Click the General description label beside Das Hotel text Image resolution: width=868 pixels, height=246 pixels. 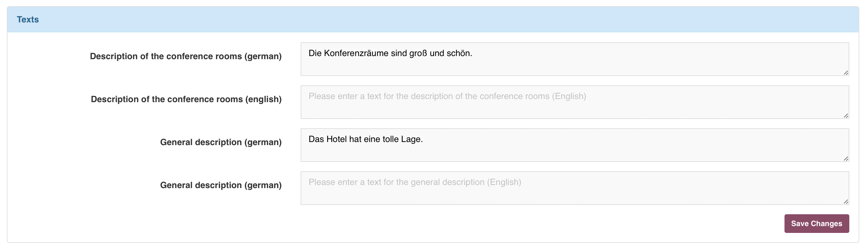[x=221, y=142]
